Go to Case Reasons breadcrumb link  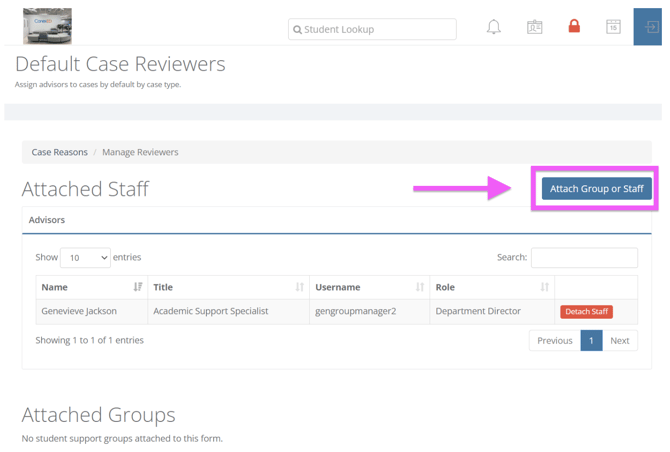click(x=59, y=152)
